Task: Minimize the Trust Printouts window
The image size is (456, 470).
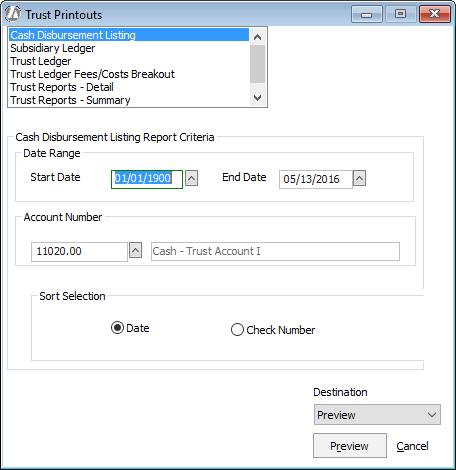Action: pos(367,14)
